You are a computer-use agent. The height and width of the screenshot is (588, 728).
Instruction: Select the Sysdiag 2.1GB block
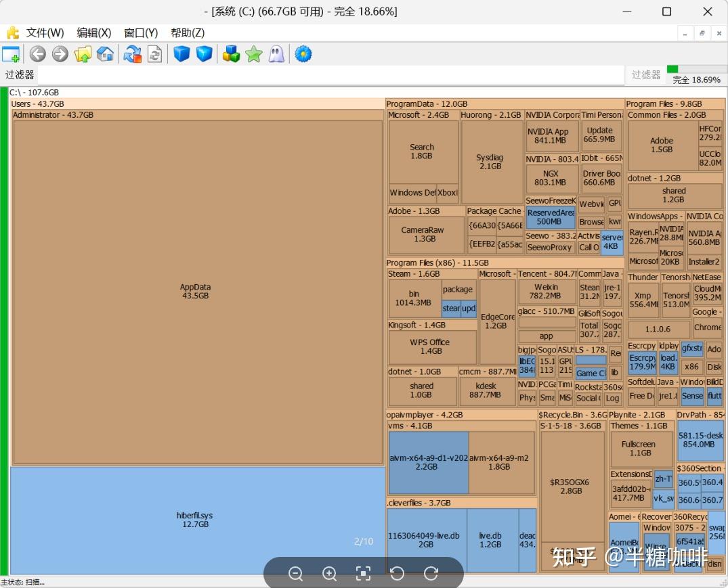click(492, 162)
